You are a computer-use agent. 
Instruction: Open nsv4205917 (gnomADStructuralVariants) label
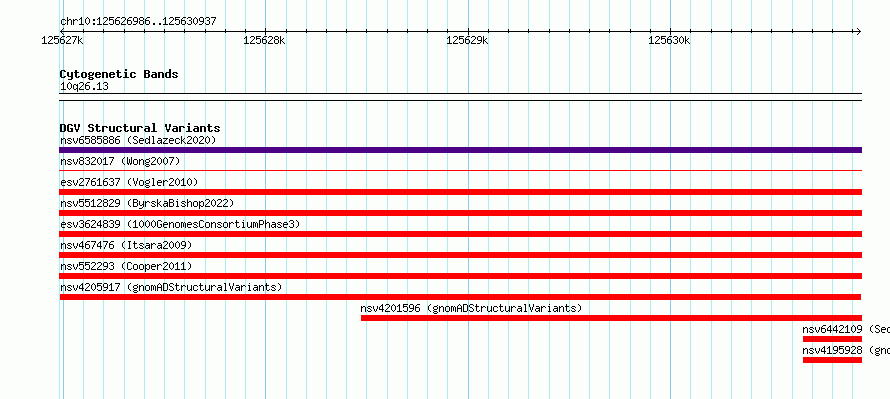[x=171, y=287]
